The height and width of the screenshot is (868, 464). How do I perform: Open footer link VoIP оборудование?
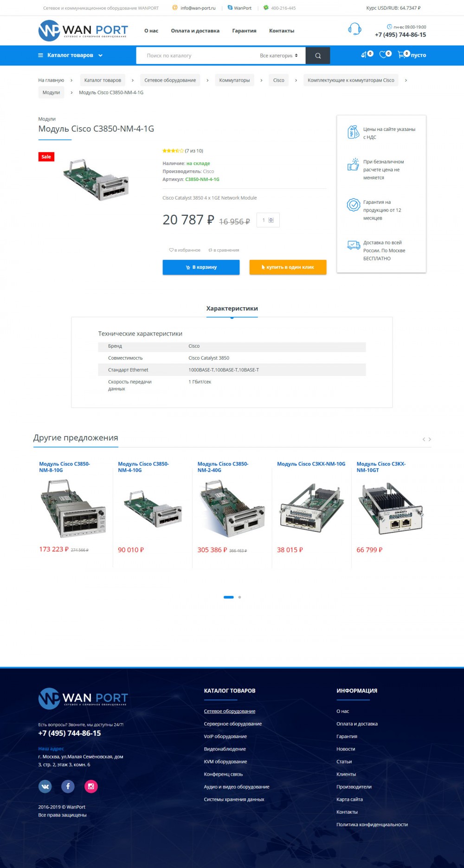tap(226, 737)
